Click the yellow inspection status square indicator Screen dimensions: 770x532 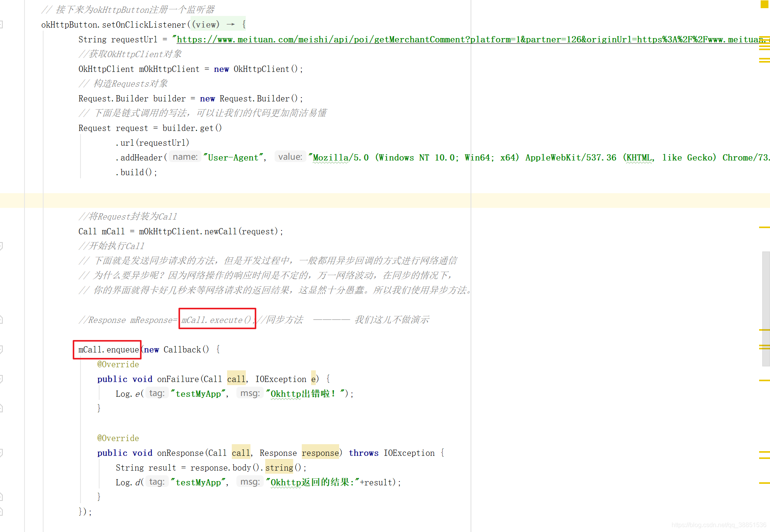click(764, 4)
